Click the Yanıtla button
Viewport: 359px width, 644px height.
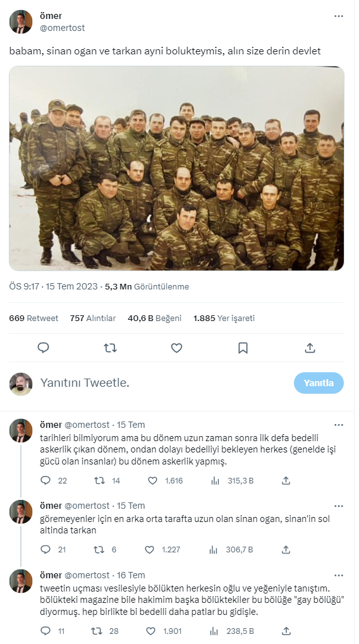[x=319, y=383]
